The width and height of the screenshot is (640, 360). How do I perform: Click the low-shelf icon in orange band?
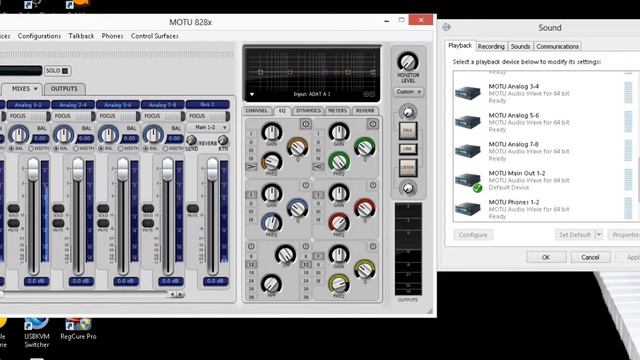coord(251,167)
